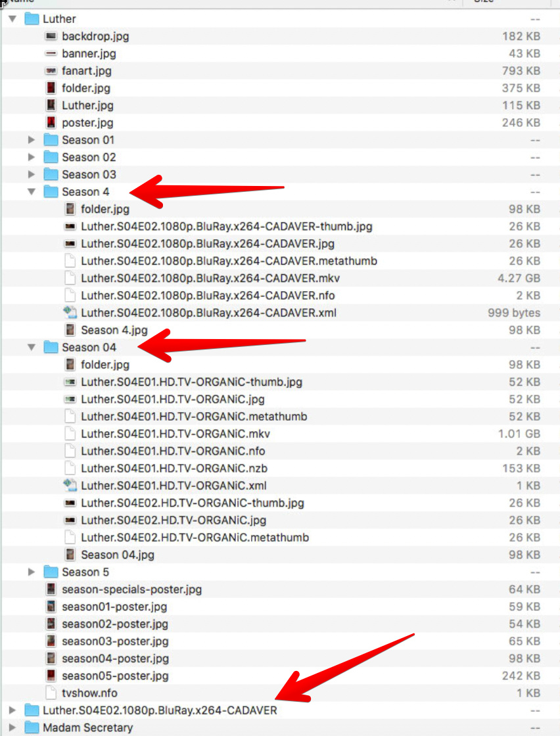Click the blank document icon of Luther.S04E02.1080p.BluRay.x264-CADAVER.mkv
Screen dimensions: 560x736
70,279
